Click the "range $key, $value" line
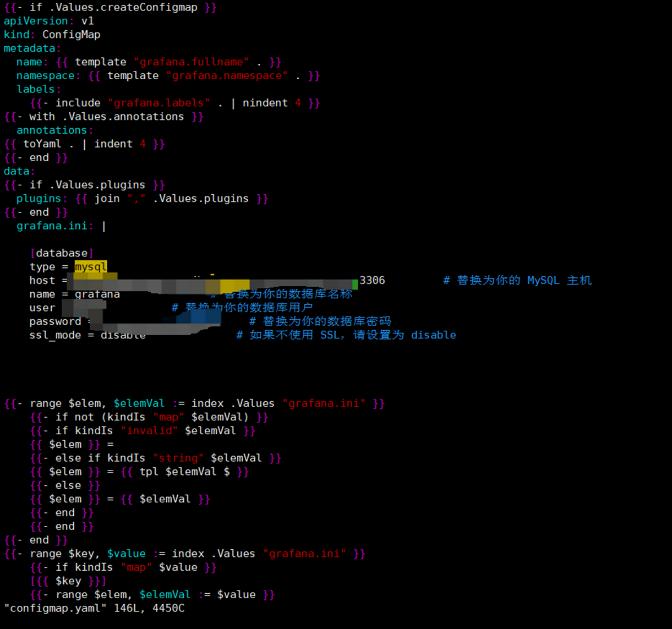This screenshot has height=629, width=672. [185, 554]
